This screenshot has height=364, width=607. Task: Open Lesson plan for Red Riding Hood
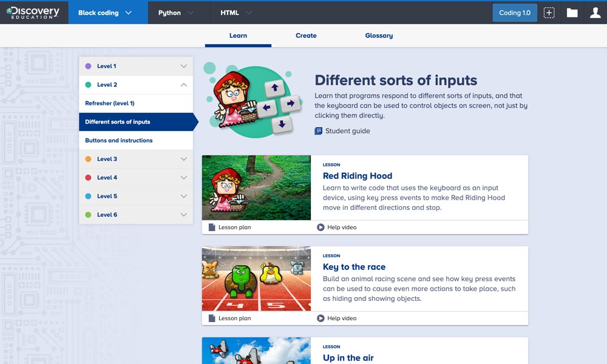(x=234, y=227)
